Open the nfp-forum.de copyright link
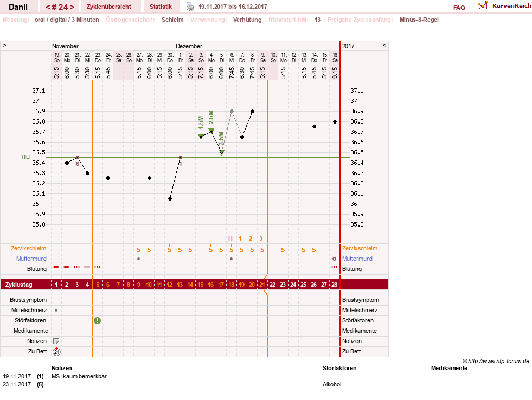The image size is (532, 400). pos(496,361)
